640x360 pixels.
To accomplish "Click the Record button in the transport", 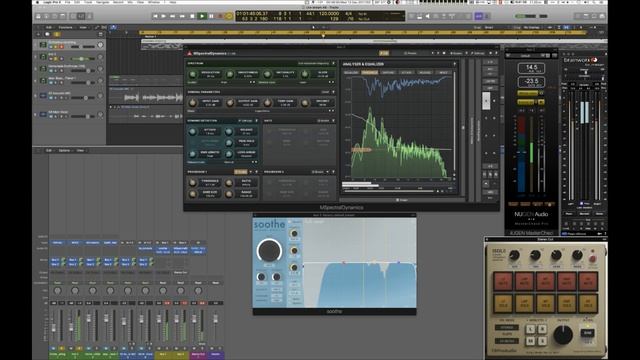I will pyautogui.click(x=220, y=16).
